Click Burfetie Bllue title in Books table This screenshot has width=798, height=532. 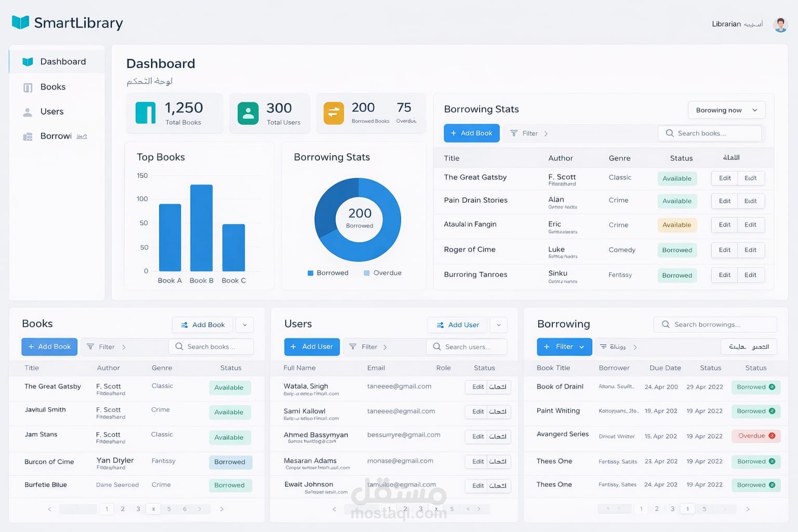pos(46,485)
